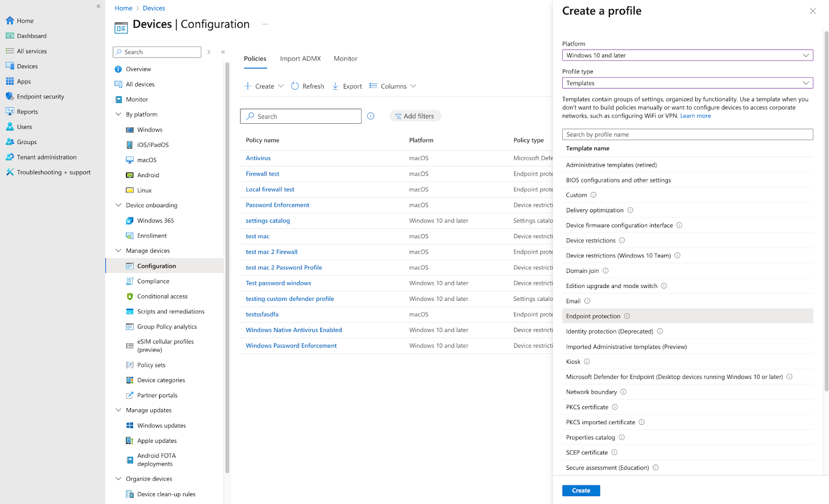The image size is (829, 504).
Task: Close the Create a profile panel
Action: (x=812, y=11)
